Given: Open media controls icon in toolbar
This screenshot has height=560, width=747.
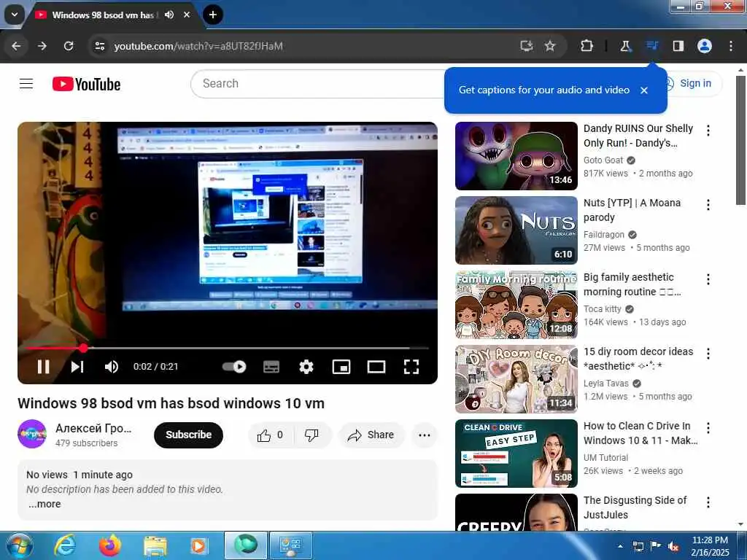Looking at the screenshot, I should [651, 46].
